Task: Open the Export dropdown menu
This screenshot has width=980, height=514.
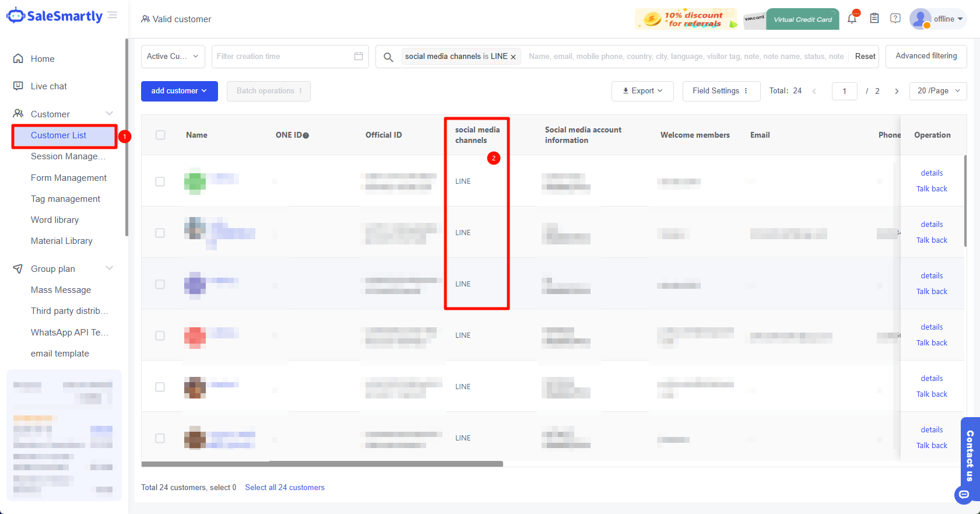Action: (642, 91)
